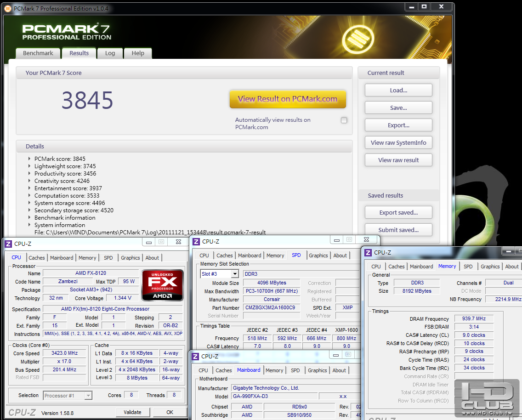Click the CPU-Z purple Z icon in the CPU window
The width and height of the screenshot is (522, 420).
(x=8, y=244)
